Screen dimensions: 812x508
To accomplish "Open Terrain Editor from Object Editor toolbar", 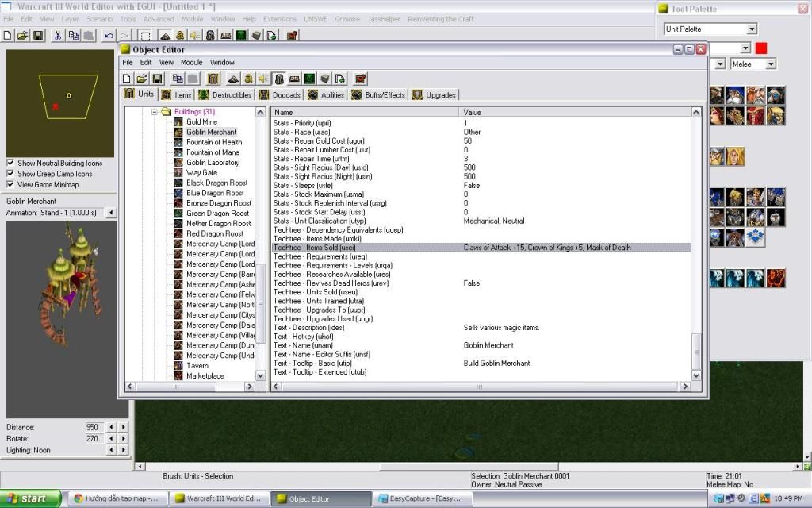I will click(234, 79).
